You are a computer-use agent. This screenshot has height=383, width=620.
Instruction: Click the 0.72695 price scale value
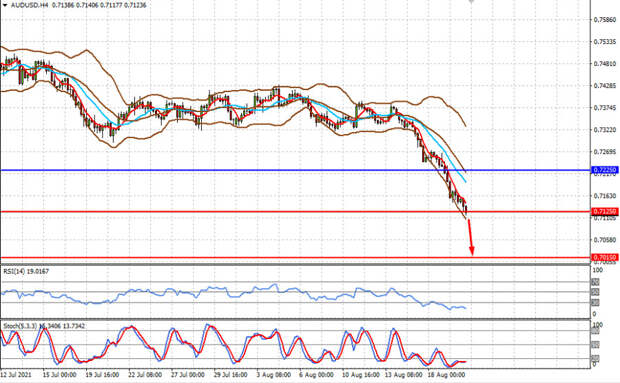[605, 152]
